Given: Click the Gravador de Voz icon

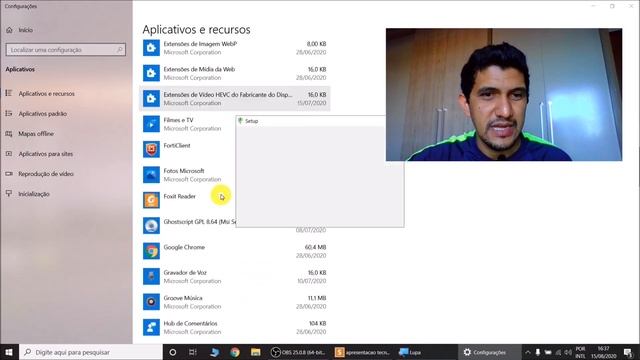Looking at the screenshot, I should pyautogui.click(x=151, y=276).
